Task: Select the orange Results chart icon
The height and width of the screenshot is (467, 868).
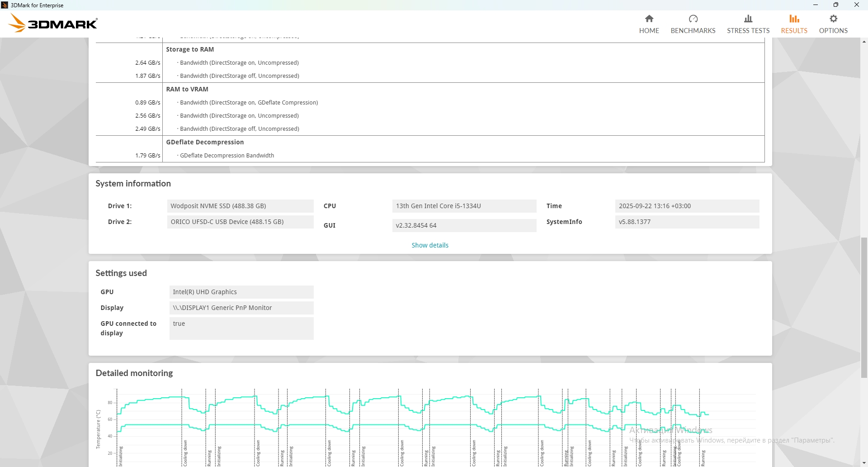Action: pos(794,19)
